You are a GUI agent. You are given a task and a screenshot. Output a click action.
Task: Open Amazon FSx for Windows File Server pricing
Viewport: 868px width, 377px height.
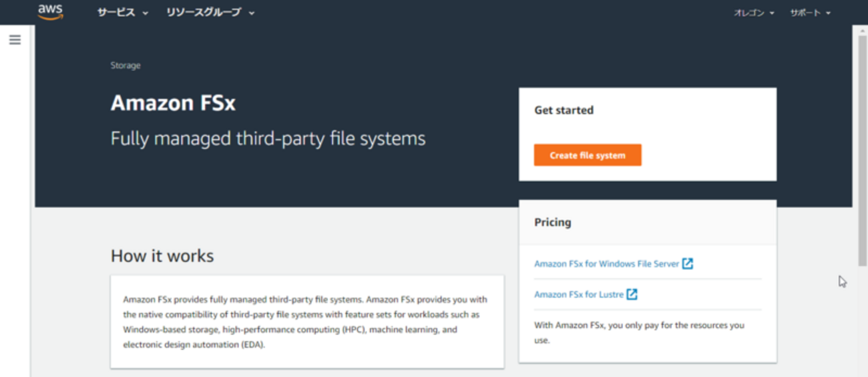[606, 264]
